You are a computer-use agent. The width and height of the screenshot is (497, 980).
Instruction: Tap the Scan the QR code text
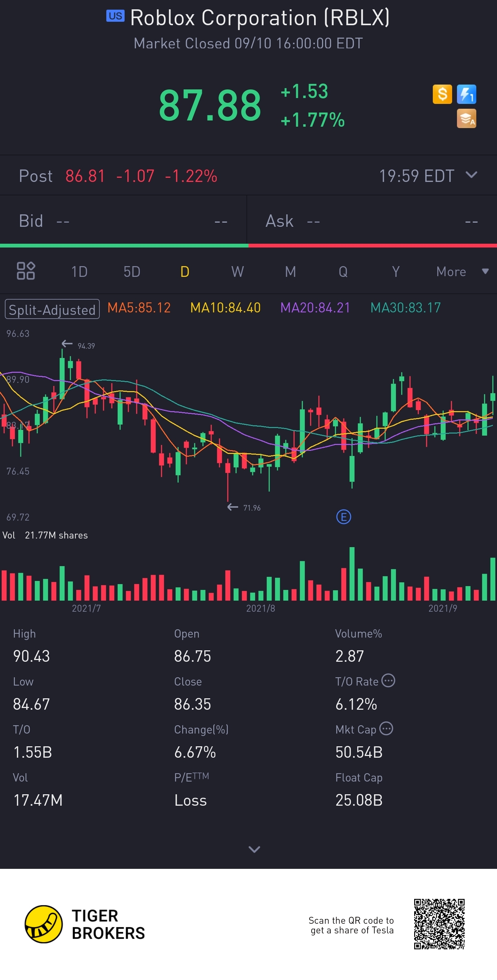coord(351,925)
